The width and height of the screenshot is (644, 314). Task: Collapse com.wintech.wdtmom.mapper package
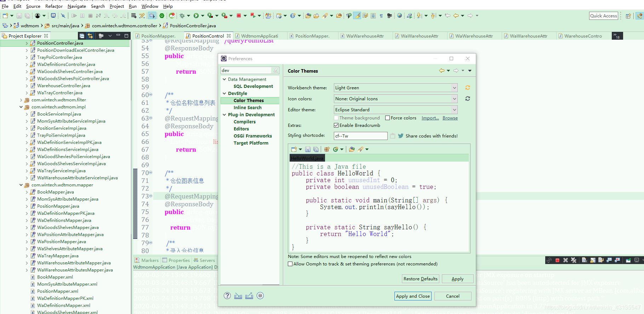click(x=21, y=185)
